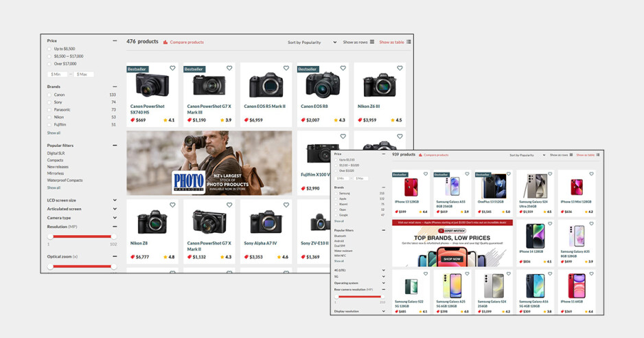Screen dimensions: 644x338
Task: Heart the Nikon Z8 camera
Action: 172,205
